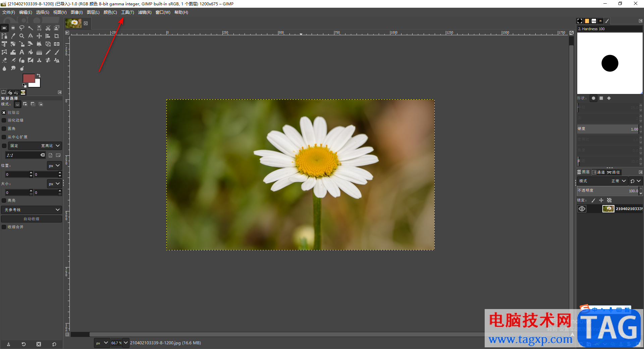Select the Move tool in toolbox
644x349 pixels.
(39, 36)
